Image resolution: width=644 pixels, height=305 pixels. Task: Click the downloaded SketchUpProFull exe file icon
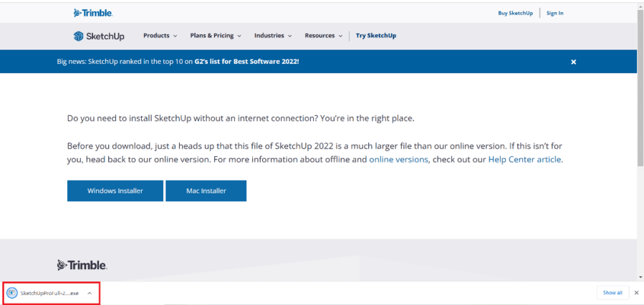tap(12, 293)
